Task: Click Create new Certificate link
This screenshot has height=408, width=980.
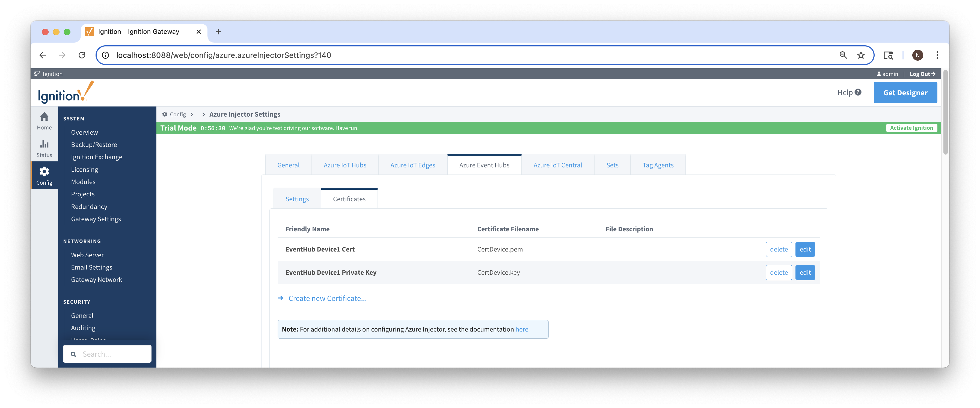Action: coord(327,298)
